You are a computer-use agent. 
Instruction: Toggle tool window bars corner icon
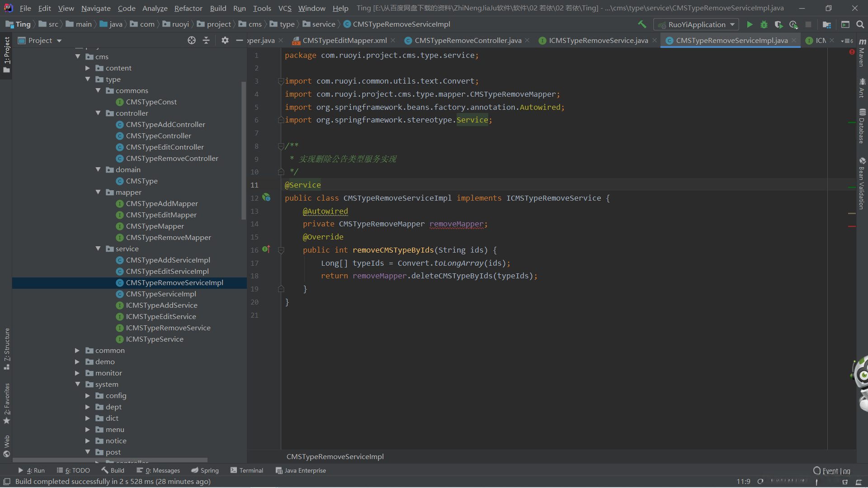(7, 481)
